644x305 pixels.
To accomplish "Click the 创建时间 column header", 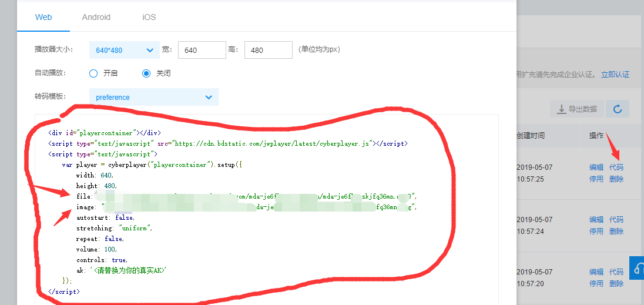I will [x=531, y=136].
